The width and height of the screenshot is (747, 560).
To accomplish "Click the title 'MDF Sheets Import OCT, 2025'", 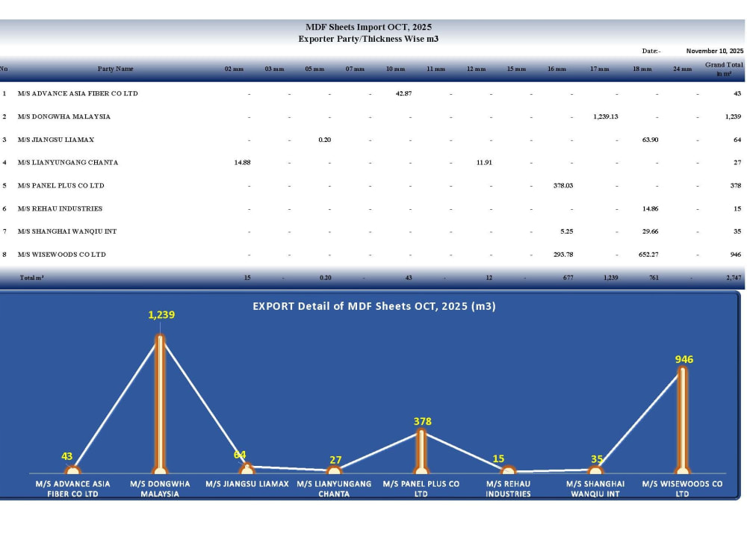I will click(x=368, y=27).
